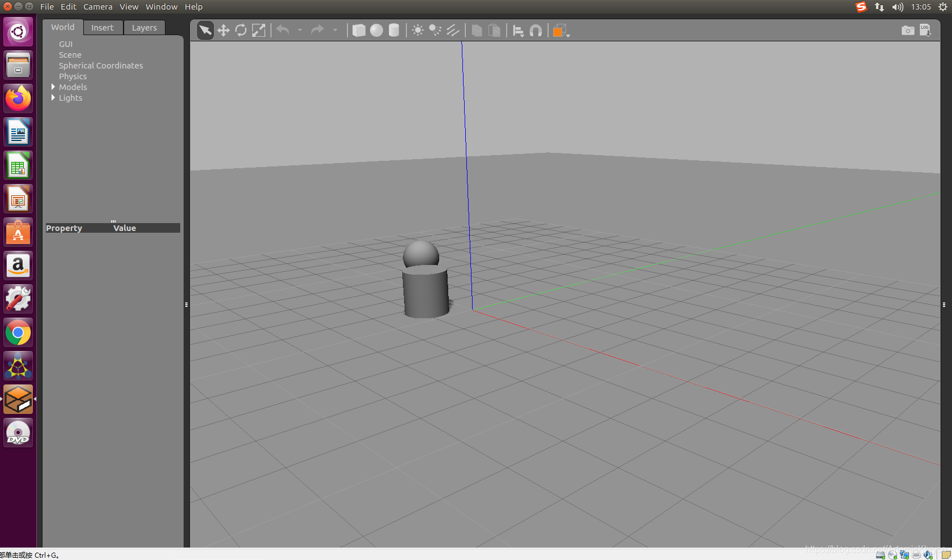
Task: Select Spherical Coordinates tree item
Action: click(101, 66)
